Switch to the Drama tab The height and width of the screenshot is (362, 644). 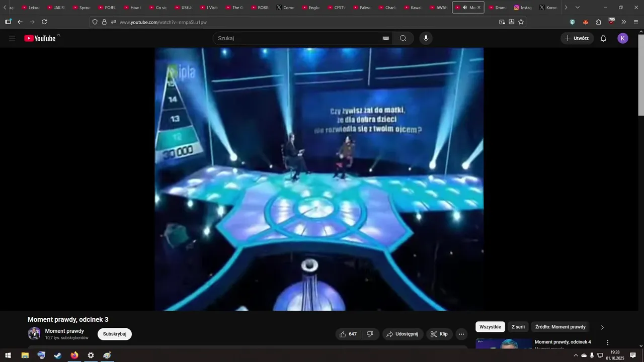click(497, 8)
